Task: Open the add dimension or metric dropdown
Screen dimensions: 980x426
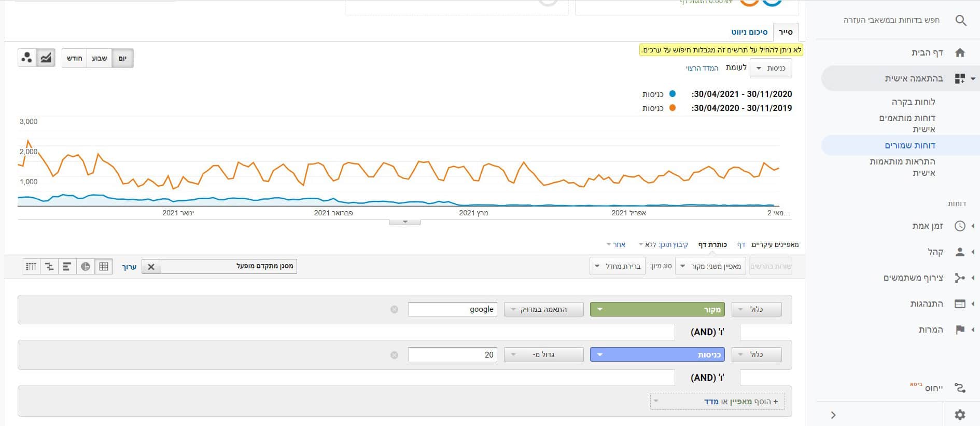Action: tap(717, 402)
